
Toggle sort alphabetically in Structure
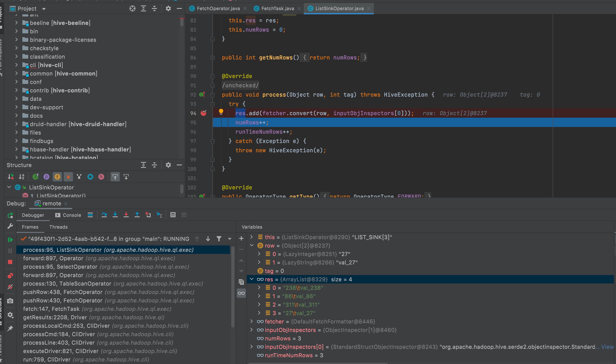point(22,177)
